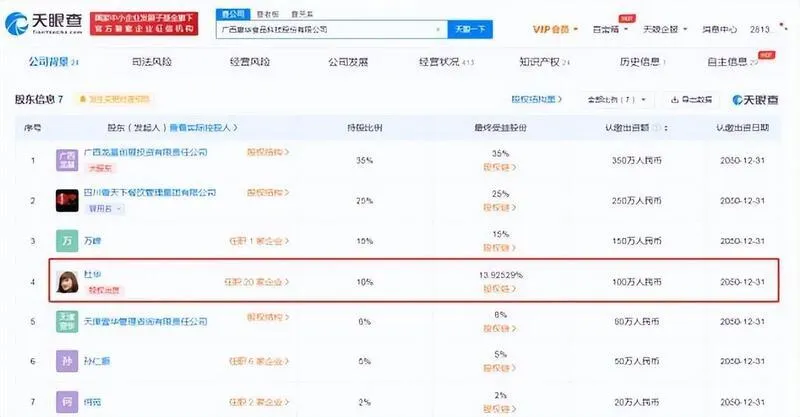This screenshot has height=417, width=800.
Task: Click the green 天津 avatar icon in row 5
Action: [x=67, y=322]
